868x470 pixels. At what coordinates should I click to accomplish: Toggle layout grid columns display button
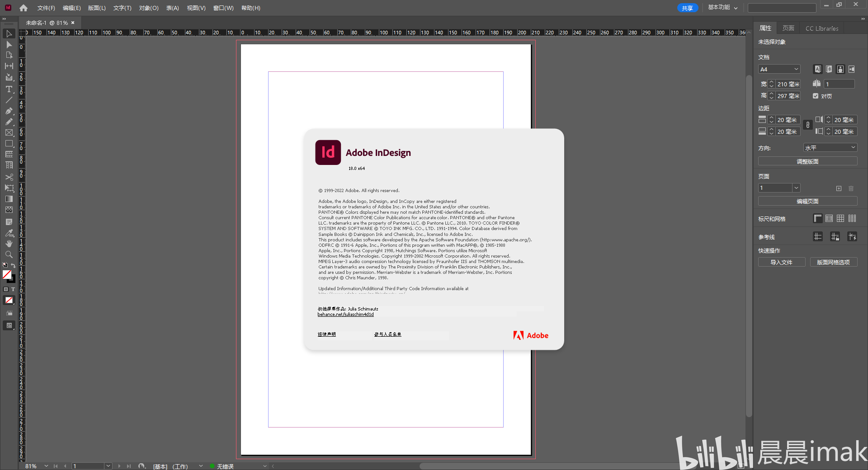852,219
